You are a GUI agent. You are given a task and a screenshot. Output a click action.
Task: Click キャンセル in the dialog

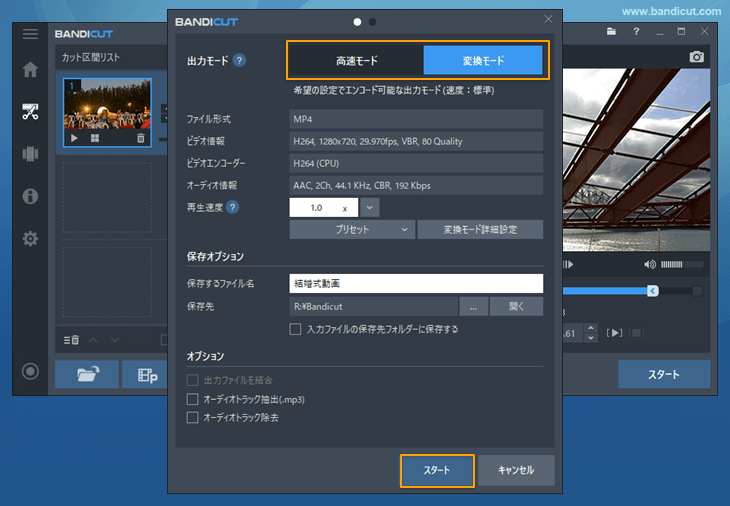click(x=516, y=471)
